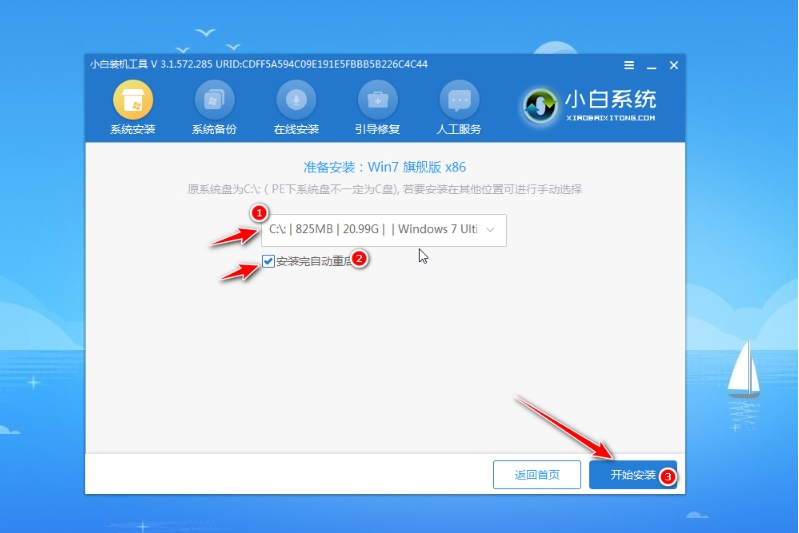Click the 在线安装 online install icon
The height and width of the screenshot is (533, 799).
click(296, 101)
